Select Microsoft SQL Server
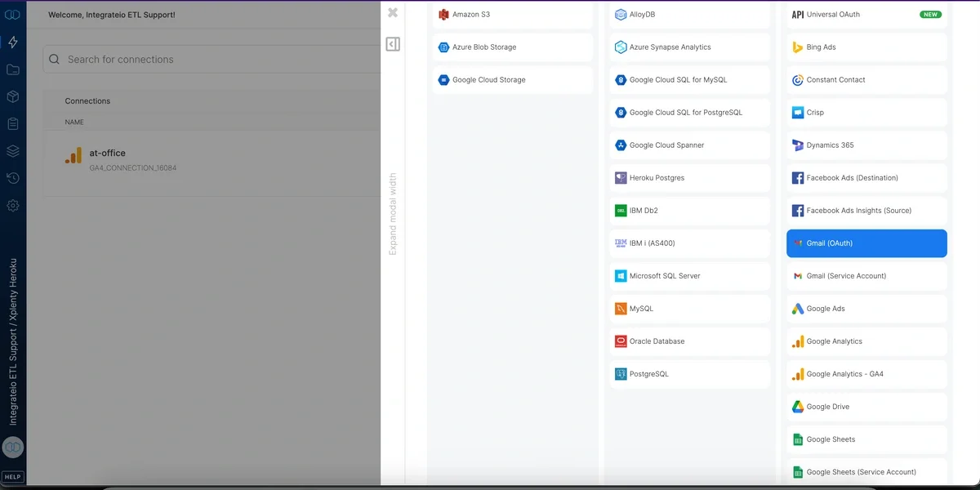 [690, 276]
